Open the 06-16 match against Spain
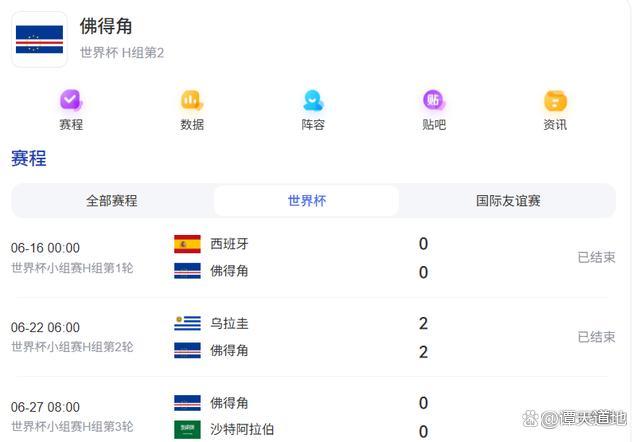 313,258
